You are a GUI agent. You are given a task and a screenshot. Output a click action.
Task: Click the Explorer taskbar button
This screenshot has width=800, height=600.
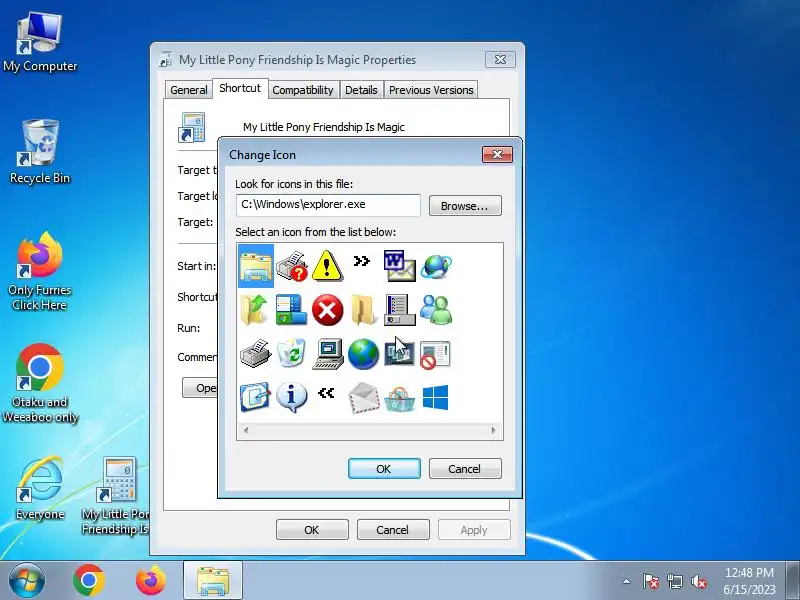(x=213, y=581)
